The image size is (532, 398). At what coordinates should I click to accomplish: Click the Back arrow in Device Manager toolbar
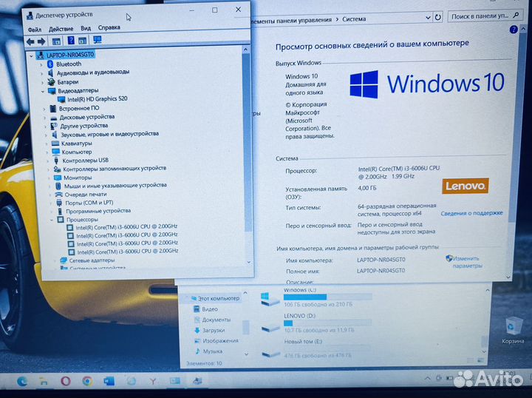[30, 41]
